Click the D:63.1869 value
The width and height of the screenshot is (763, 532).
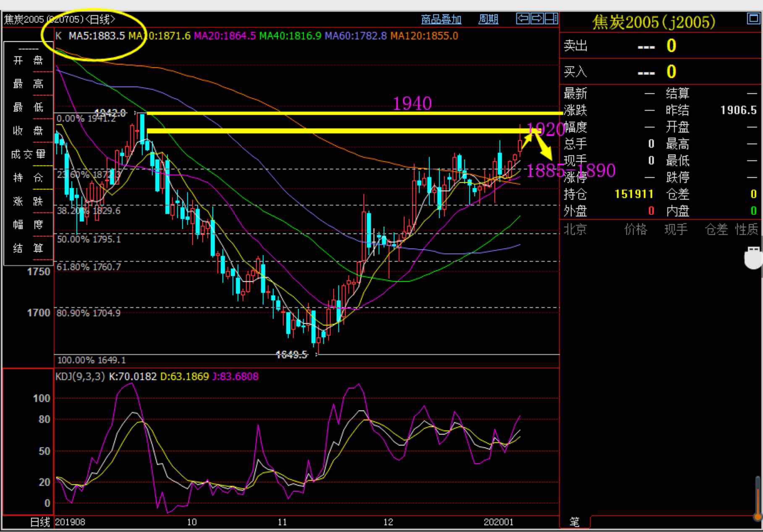(x=184, y=377)
